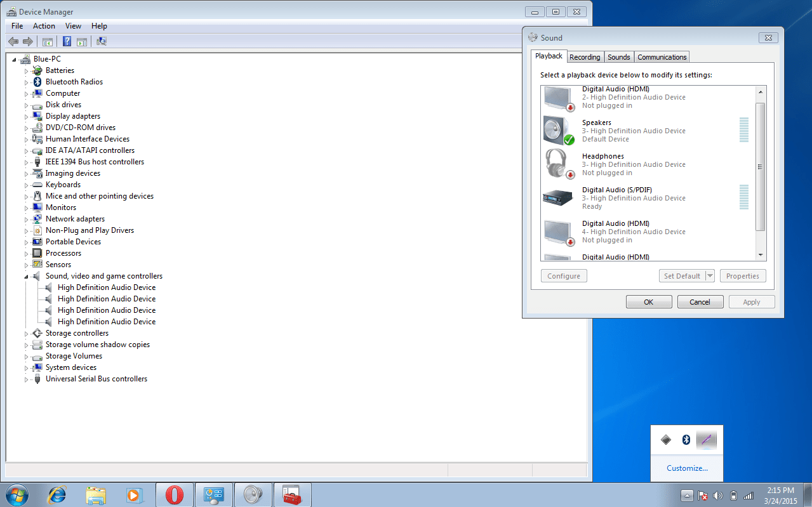Click the Customize link in tray popup

[x=687, y=468]
